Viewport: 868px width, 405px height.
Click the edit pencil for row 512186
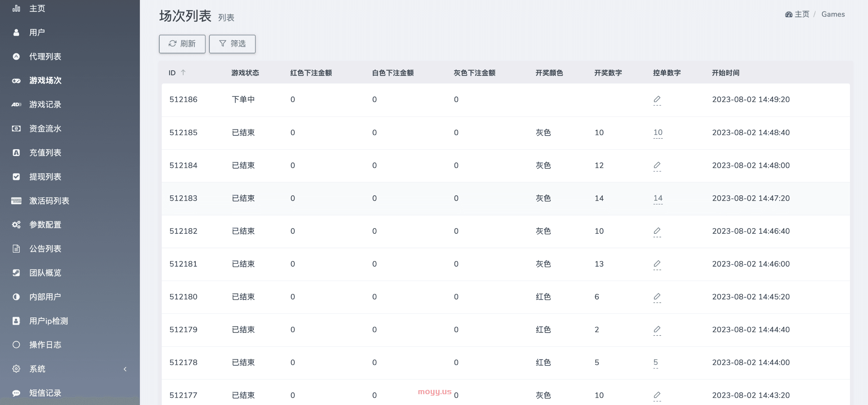(x=657, y=99)
